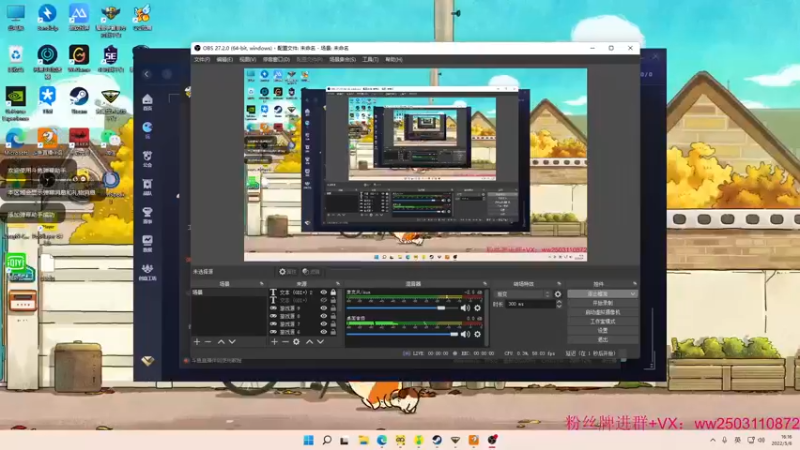Screen dimensions: 800x450
Task: Open File Explorer from the taskbar
Action: (x=364, y=440)
